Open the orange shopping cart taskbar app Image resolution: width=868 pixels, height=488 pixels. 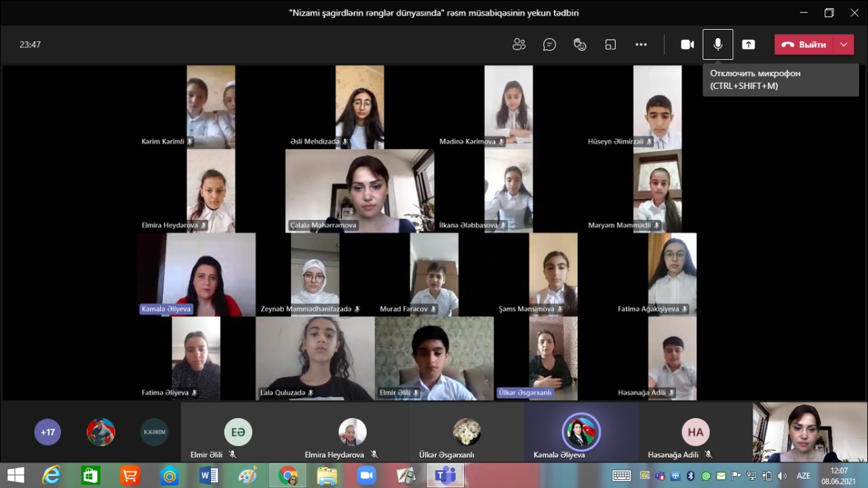pyautogui.click(x=130, y=475)
